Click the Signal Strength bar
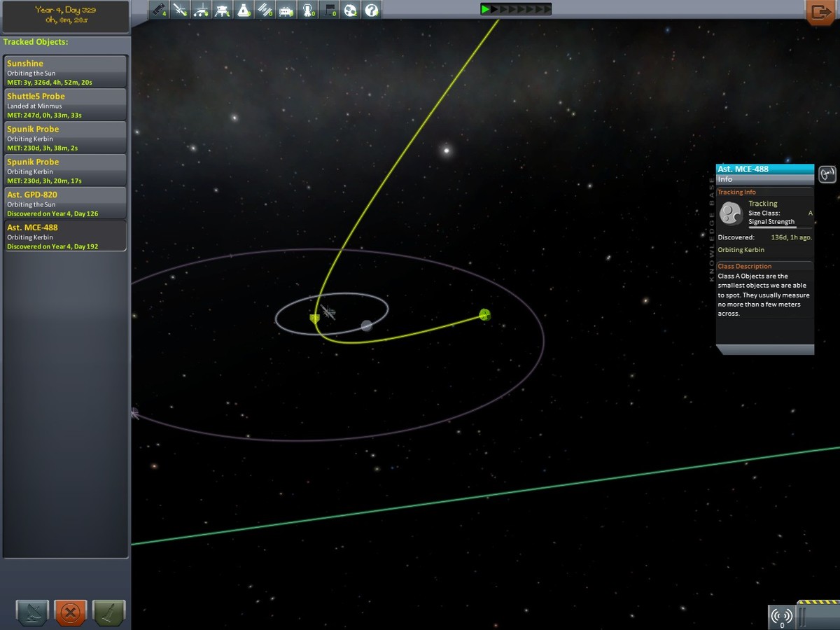The image size is (840, 630). point(780,227)
